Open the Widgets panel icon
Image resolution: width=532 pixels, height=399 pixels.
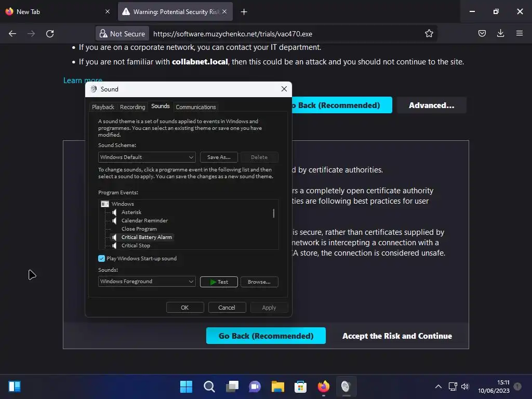pos(15,387)
